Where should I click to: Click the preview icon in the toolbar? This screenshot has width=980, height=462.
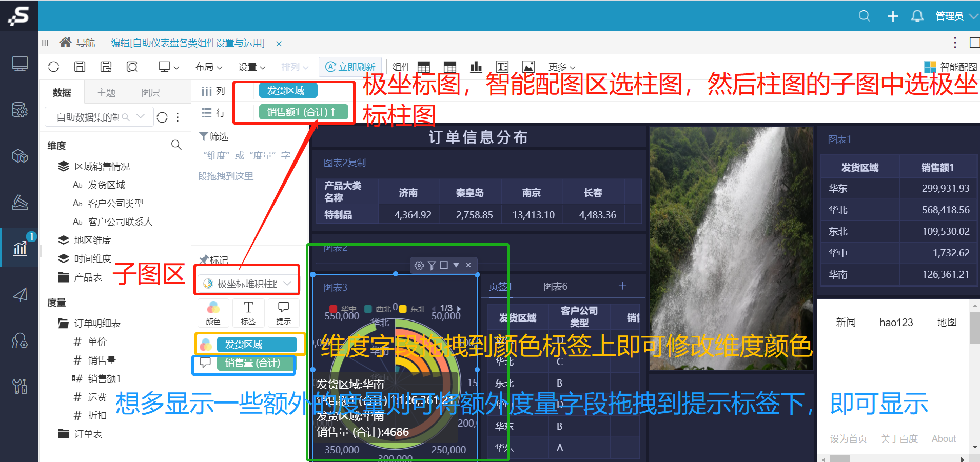[132, 67]
